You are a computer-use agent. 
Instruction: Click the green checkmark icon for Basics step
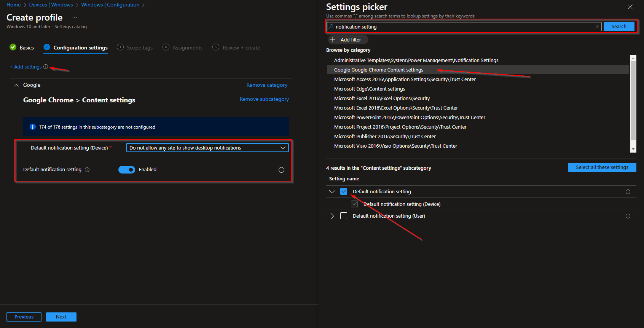click(x=13, y=47)
